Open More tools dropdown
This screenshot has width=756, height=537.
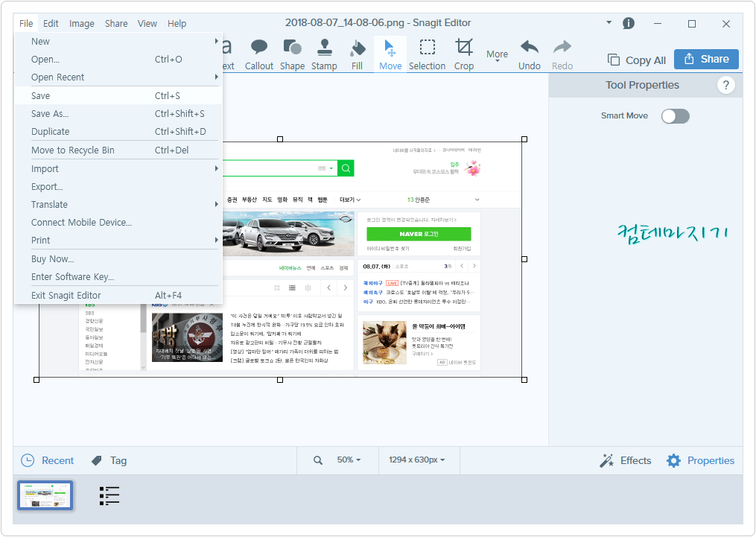point(497,56)
